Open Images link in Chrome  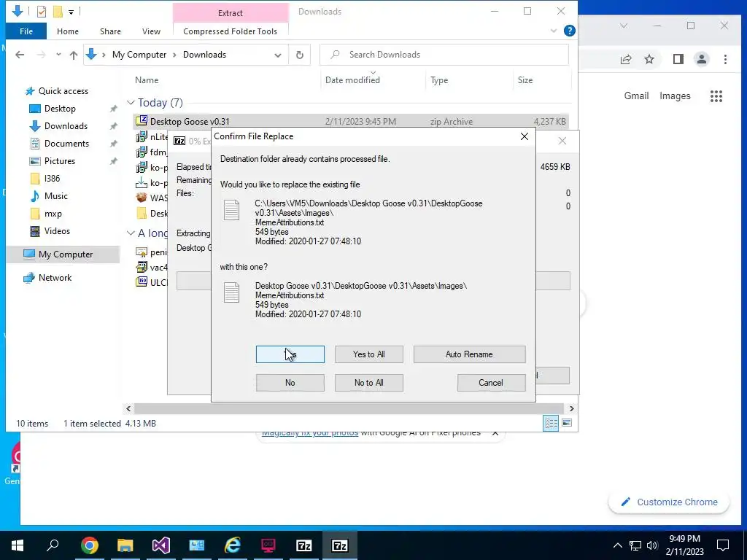pos(675,96)
